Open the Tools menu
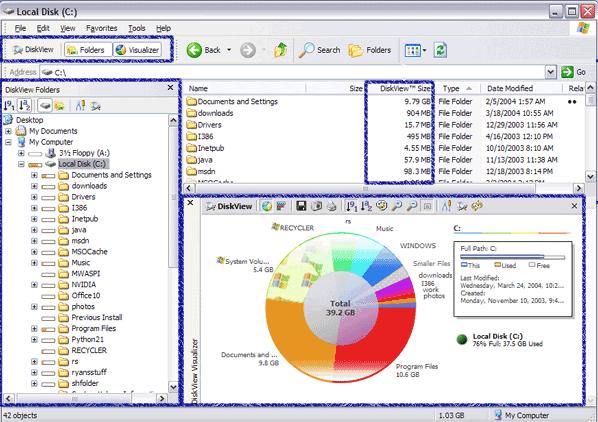The width and height of the screenshot is (598, 422). pyautogui.click(x=137, y=28)
